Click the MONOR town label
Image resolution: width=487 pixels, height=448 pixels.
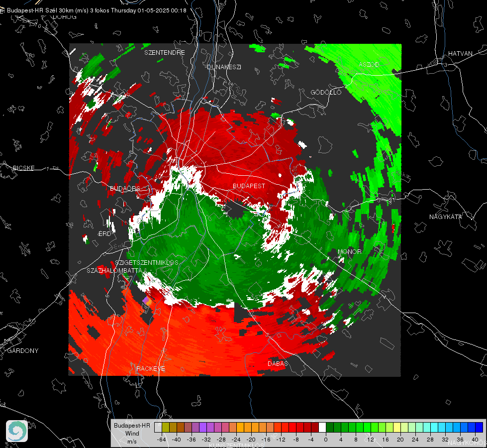tap(349, 251)
